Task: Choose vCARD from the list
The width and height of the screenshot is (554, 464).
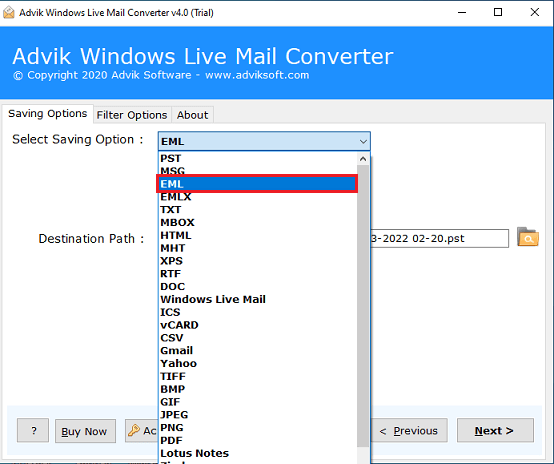Action: (258, 325)
